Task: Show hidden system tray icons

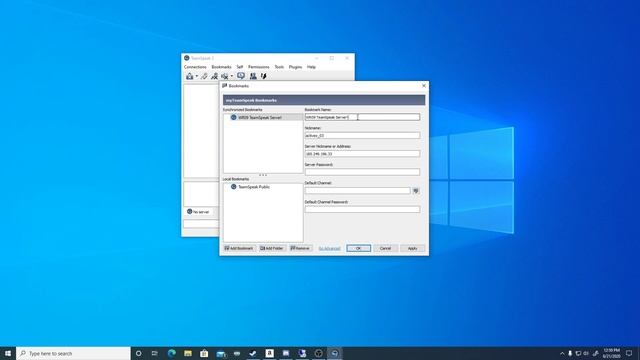Action: click(562, 353)
